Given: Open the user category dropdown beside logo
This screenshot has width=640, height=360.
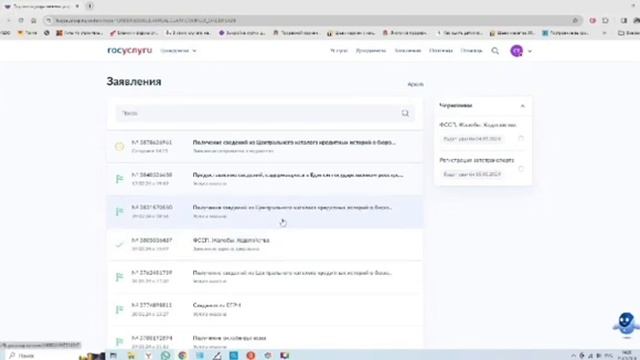Looking at the screenshot, I should [178, 51].
